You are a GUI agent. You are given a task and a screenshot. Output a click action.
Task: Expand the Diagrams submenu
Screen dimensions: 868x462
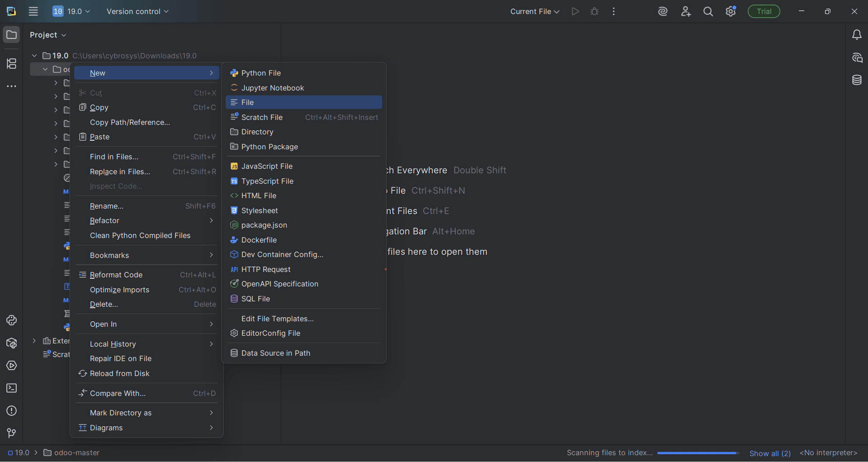(x=146, y=428)
